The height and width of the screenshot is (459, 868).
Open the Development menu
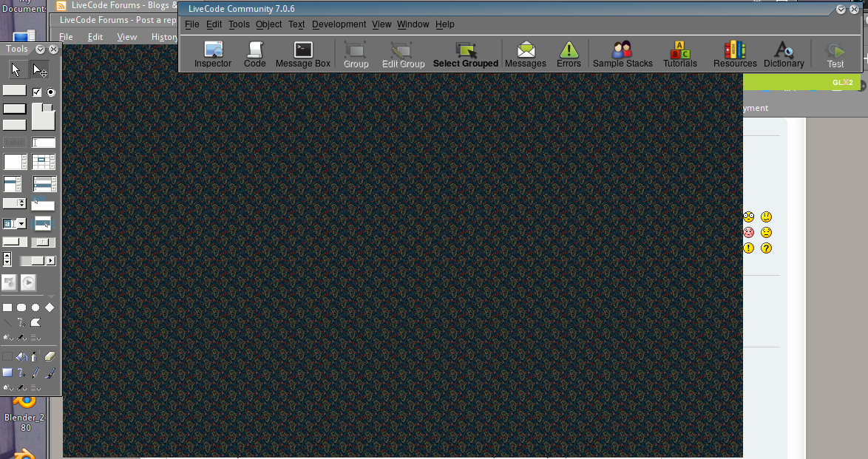point(339,24)
